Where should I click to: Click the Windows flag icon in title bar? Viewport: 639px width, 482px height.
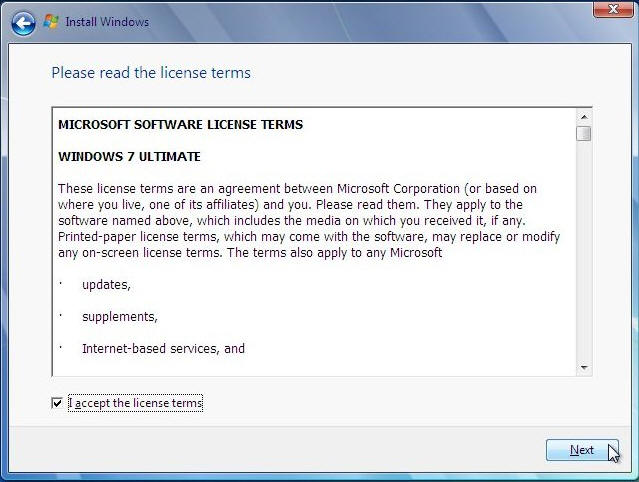51,22
